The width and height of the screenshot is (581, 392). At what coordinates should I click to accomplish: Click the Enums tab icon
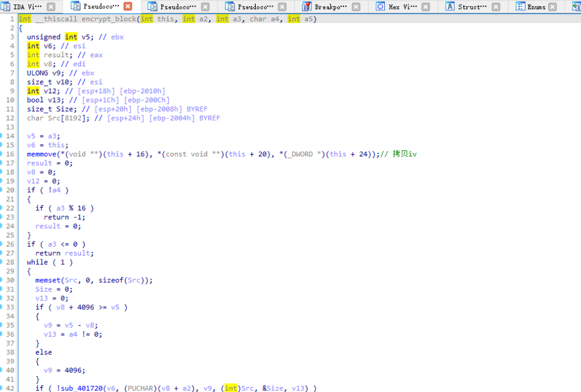(521, 7)
